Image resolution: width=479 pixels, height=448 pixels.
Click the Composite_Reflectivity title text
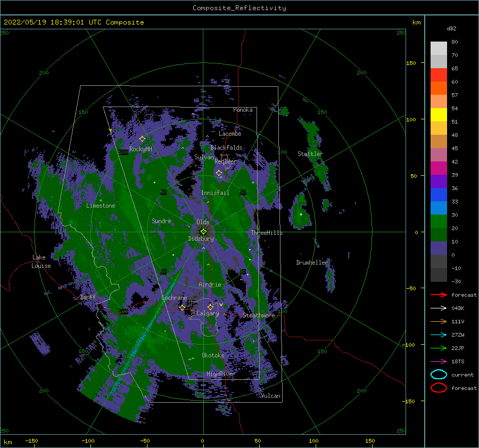click(x=240, y=8)
